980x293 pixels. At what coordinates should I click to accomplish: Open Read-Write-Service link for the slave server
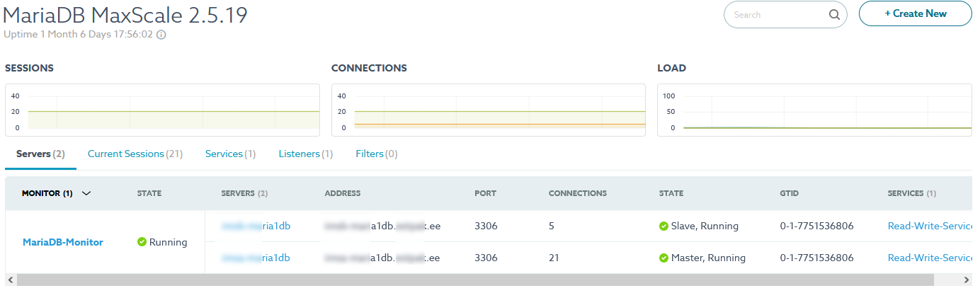click(x=930, y=226)
